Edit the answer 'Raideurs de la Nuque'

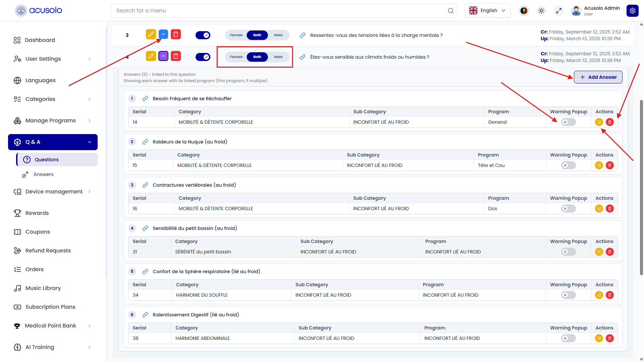pyautogui.click(x=599, y=165)
